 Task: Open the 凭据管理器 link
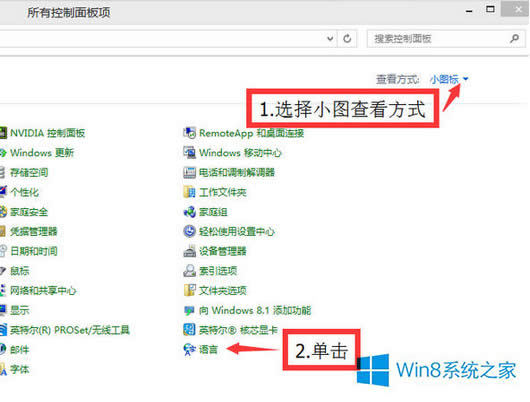coord(34,232)
